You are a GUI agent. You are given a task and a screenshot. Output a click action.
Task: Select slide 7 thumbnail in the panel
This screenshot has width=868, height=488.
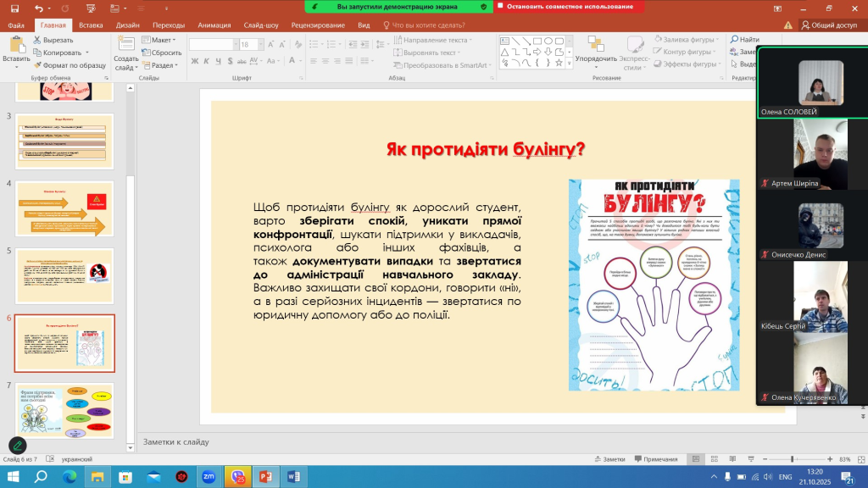click(x=64, y=411)
